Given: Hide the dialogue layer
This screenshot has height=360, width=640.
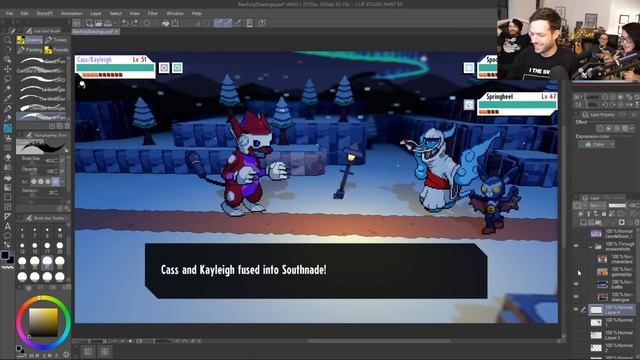Looking at the screenshot, I should point(576,297).
